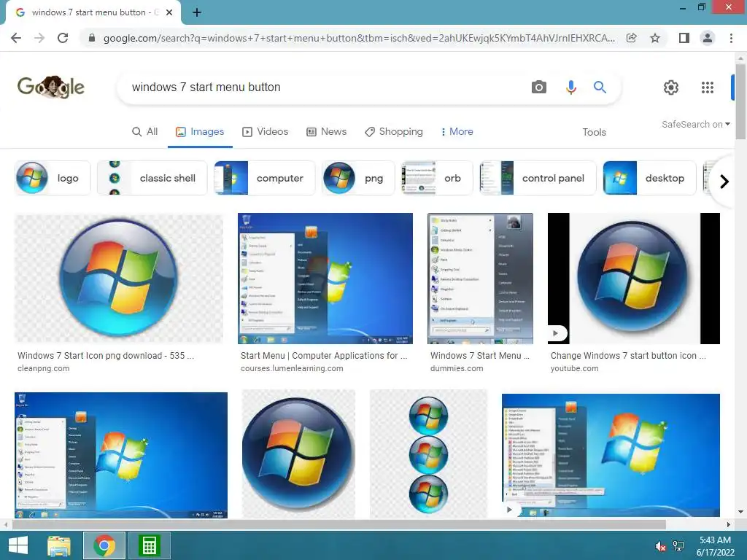Screen dimensions: 747x560
Task: Open the Windows Start button
Action: (x=18, y=545)
